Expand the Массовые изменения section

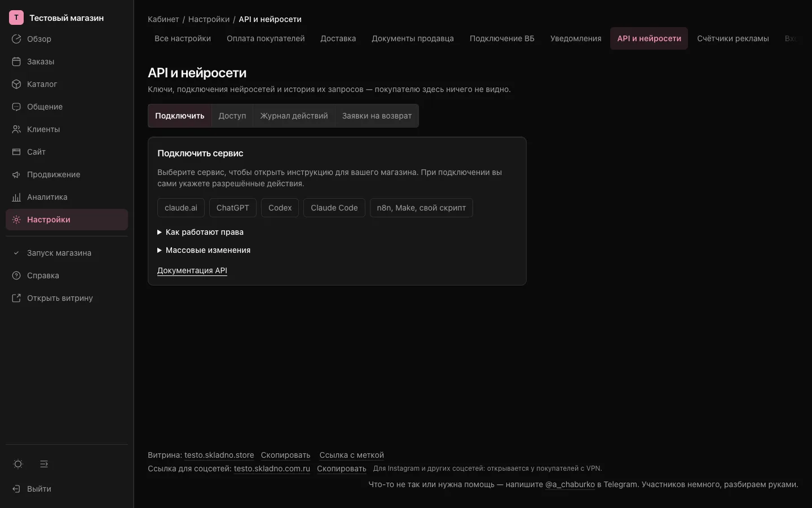tap(204, 250)
